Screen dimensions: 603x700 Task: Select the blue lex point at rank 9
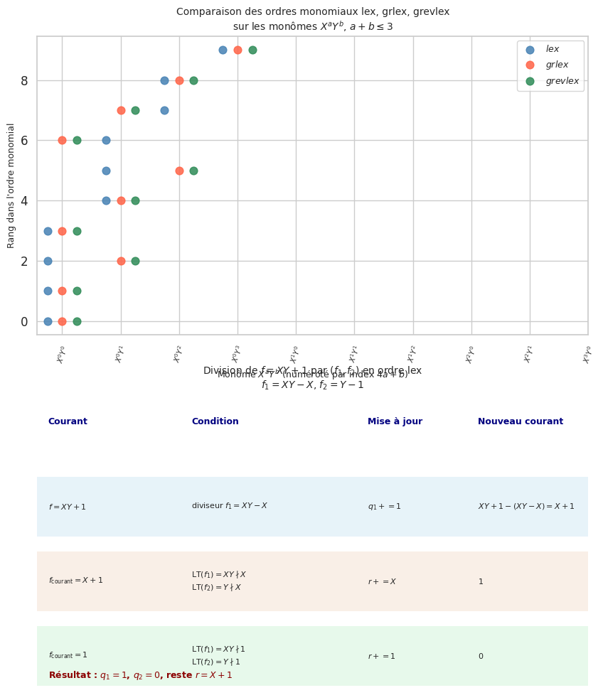click(223, 50)
